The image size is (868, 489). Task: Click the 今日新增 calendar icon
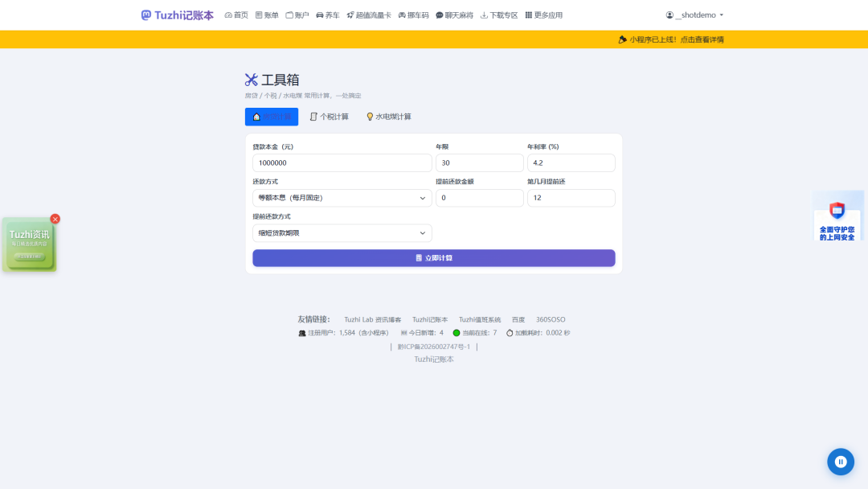[x=403, y=333]
